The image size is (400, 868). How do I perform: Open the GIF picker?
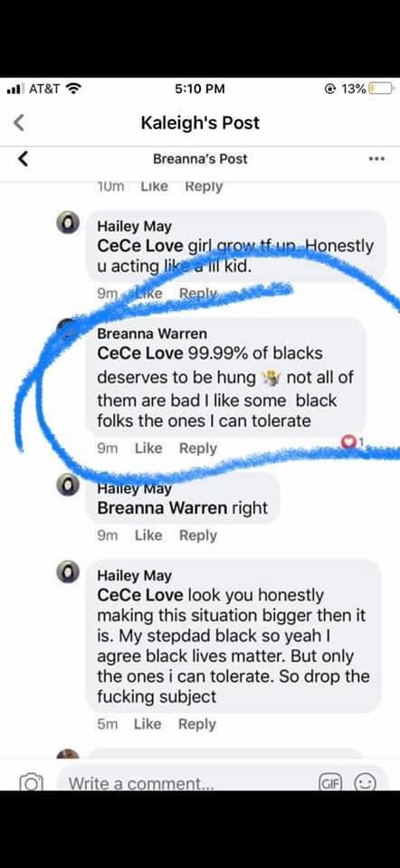[330, 783]
